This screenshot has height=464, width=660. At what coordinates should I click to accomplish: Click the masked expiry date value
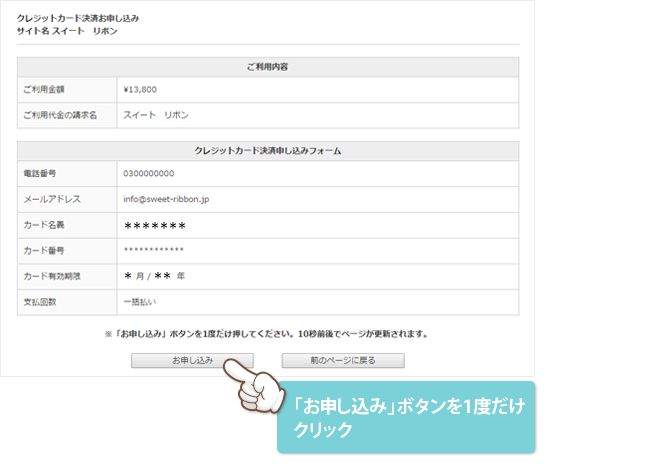tap(154, 276)
